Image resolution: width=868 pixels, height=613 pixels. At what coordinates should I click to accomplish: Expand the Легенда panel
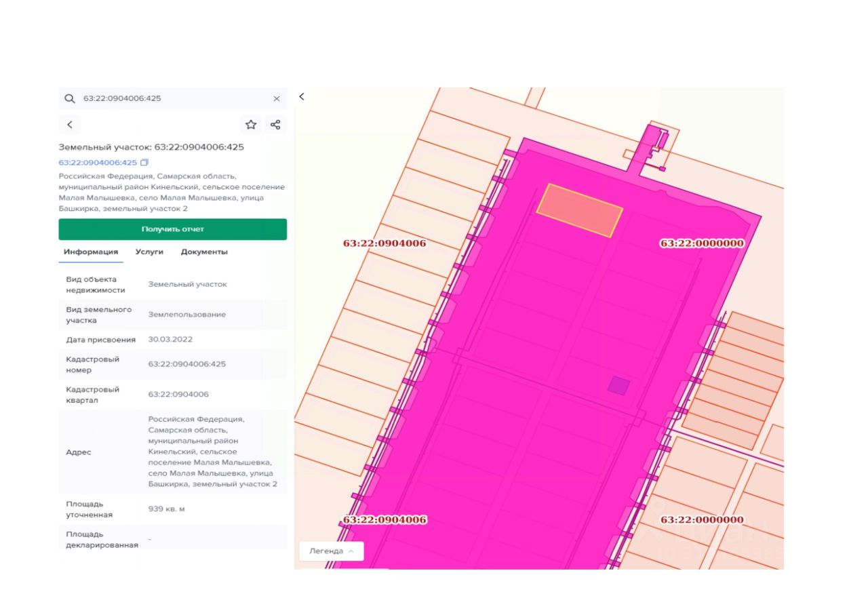tap(332, 551)
